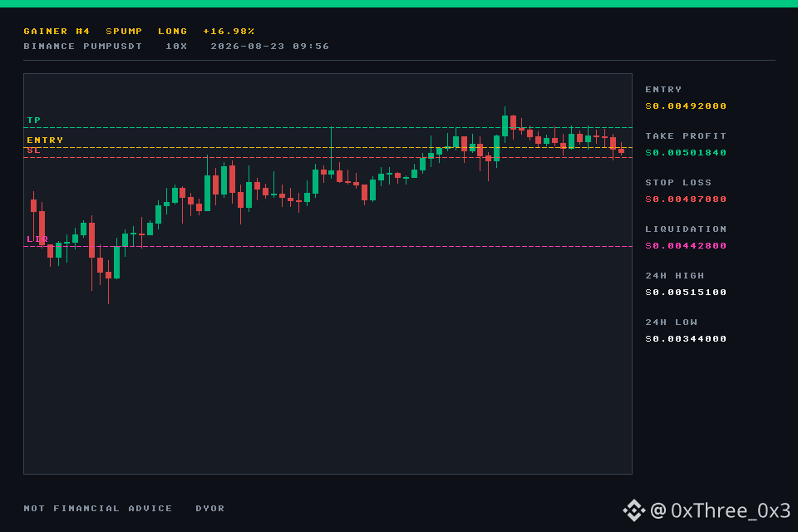Click the 24H LOW heading
798x532 pixels.
tap(671, 323)
